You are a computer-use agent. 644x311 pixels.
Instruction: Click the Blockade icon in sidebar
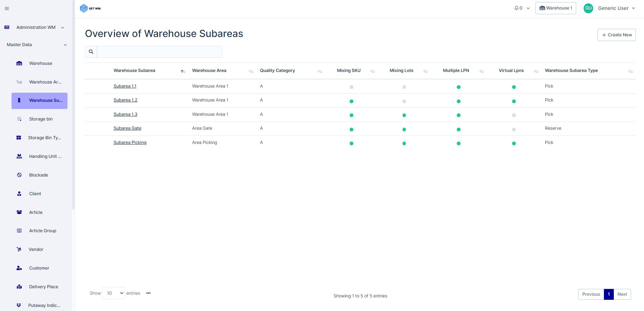pos(19,175)
